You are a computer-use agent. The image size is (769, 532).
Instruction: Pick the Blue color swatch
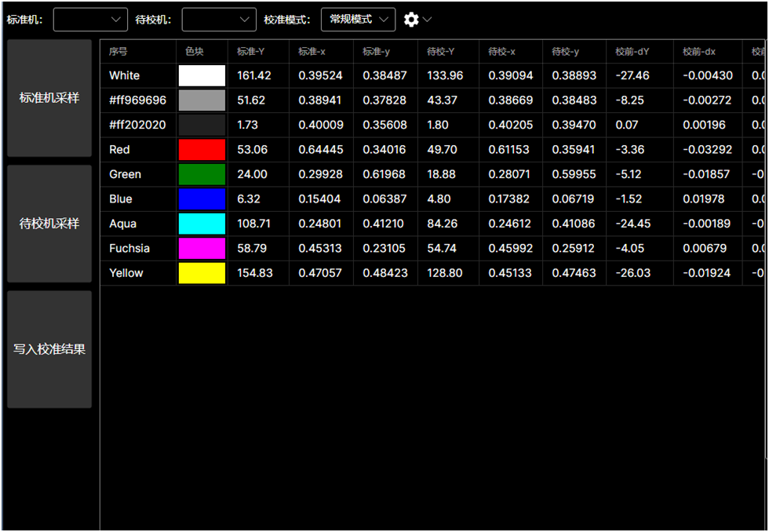coord(202,199)
